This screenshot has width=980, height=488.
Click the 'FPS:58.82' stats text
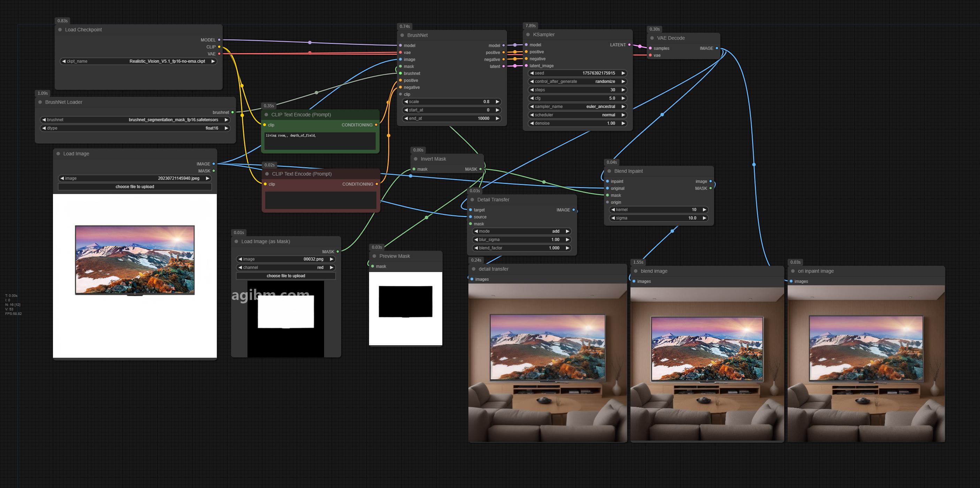[x=13, y=314]
